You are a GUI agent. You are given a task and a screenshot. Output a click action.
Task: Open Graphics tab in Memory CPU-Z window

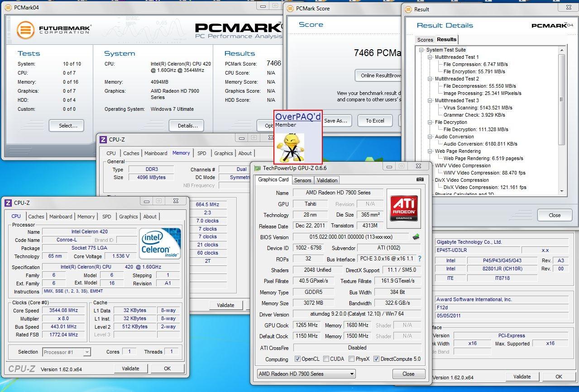pyautogui.click(x=224, y=153)
